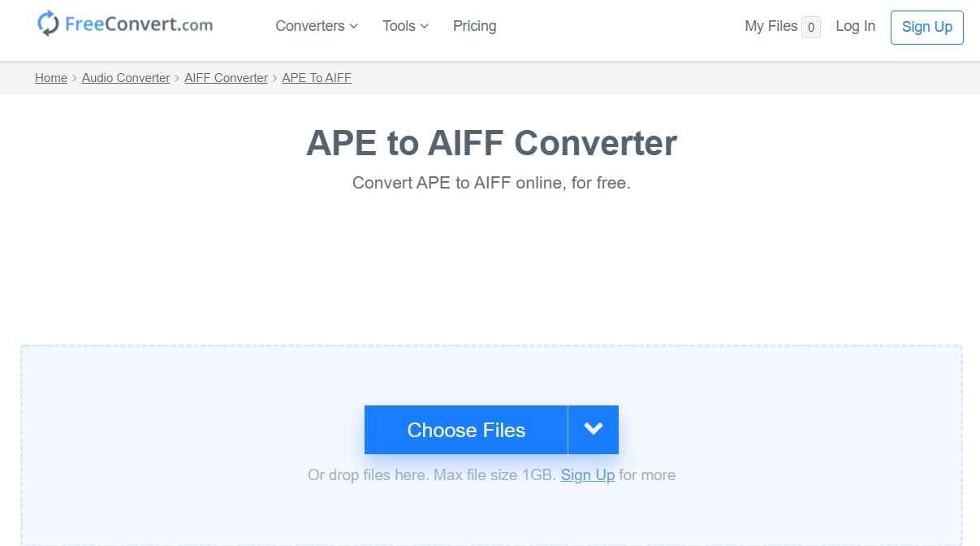Click the My Files count badge
The height and width of the screenshot is (546, 980).
[810, 27]
